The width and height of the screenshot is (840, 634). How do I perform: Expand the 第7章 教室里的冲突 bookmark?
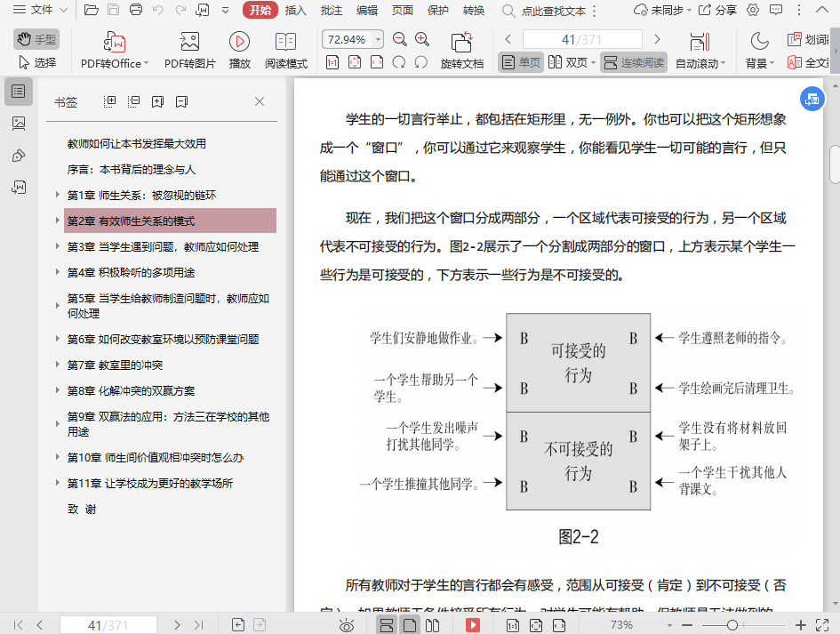click(x=57, y=365)
